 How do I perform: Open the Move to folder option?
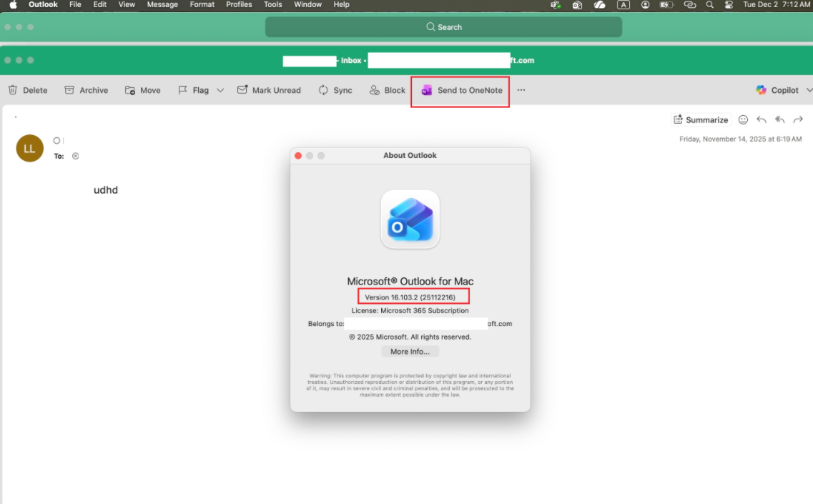(142, 90)
